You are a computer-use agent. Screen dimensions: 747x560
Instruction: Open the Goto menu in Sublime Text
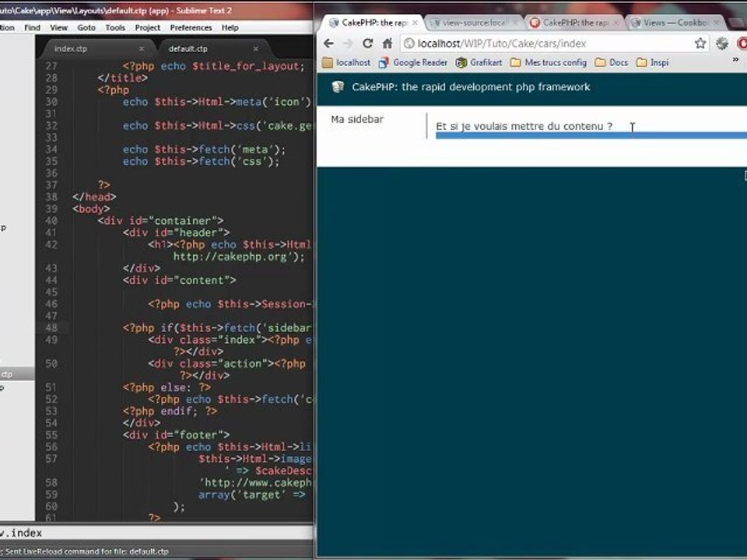pos(86,28)
